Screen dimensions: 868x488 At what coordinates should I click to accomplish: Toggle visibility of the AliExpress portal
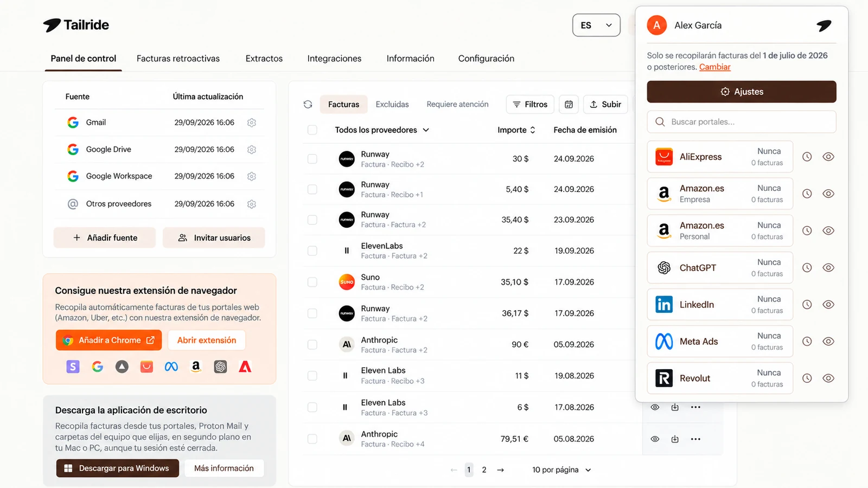click(828, 157)
